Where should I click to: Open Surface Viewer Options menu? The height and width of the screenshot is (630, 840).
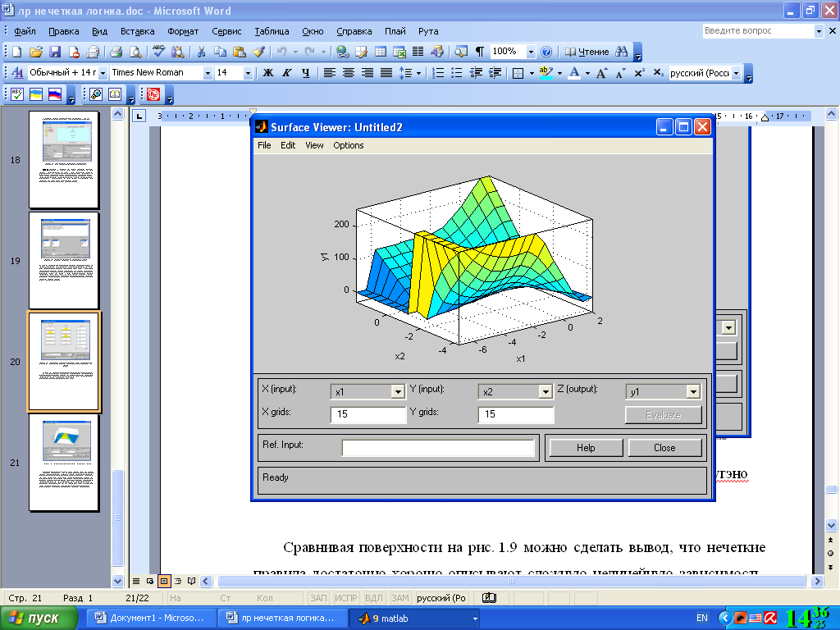pyautogui.click(x=348, y=145)
